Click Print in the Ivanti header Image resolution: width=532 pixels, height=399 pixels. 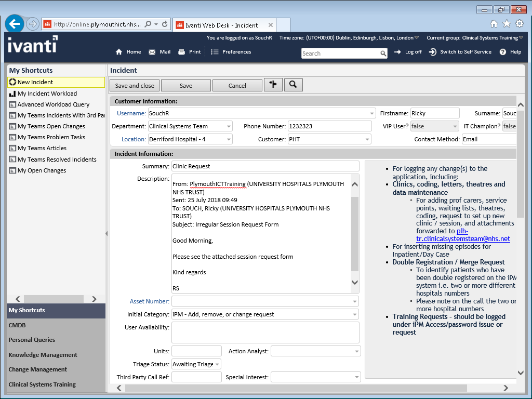coord(190,52)
